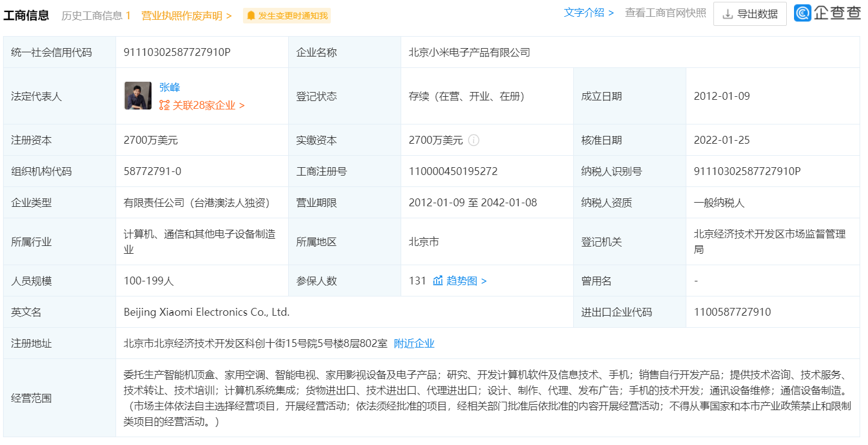Open 张峰's profile photo
Viewport: 868px width, 445px height.
tap(138, 96)
